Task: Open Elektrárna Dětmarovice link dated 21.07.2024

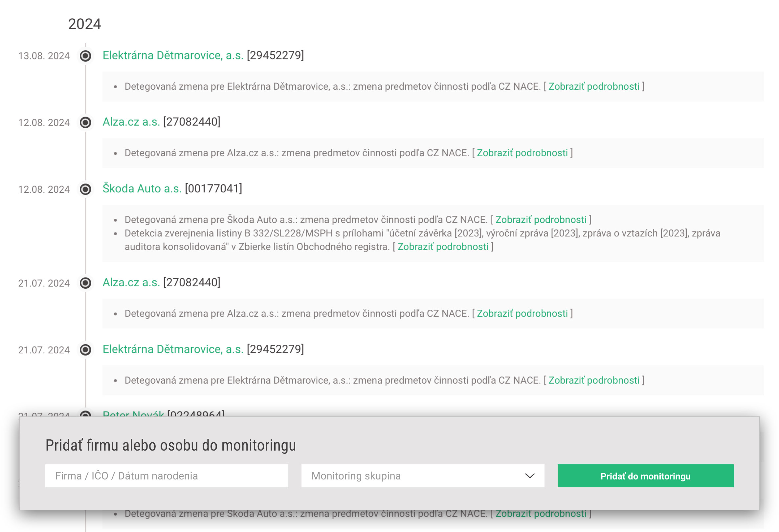Action: click(173, 349)
